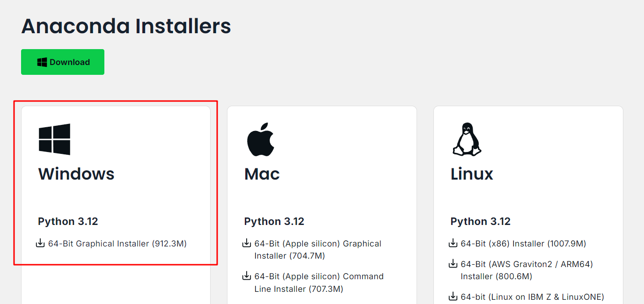Click the Apple logo icon

pos(261,139)
